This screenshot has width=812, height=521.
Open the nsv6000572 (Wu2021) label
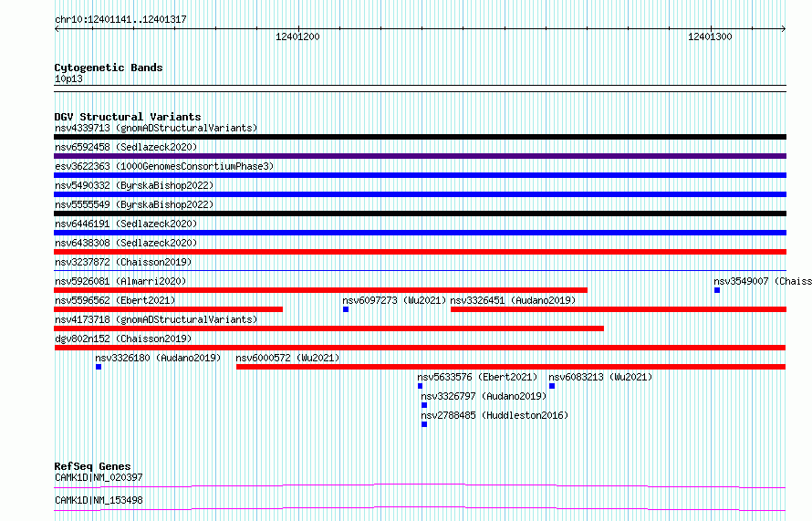[287, 358]
